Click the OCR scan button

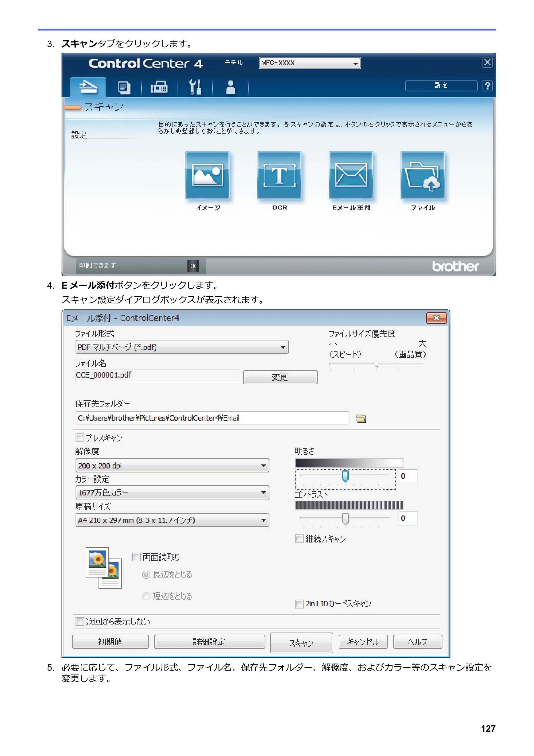pyautogui.click(x=279, y=175)
